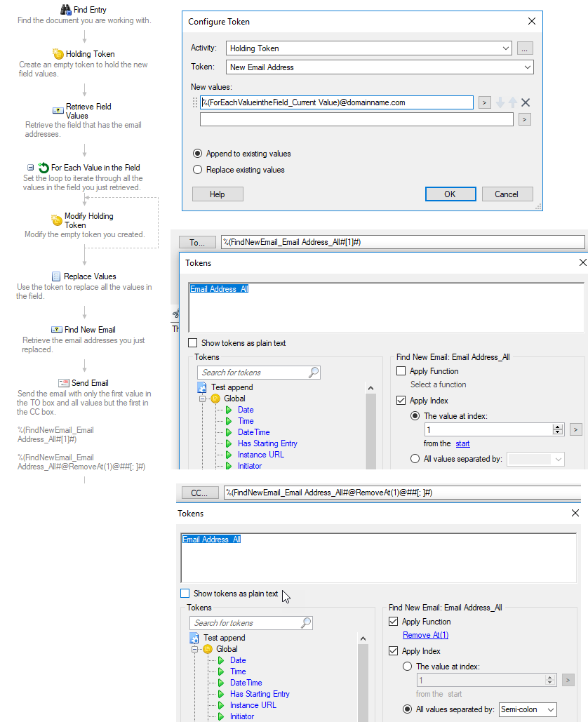Collapse the For Each Value in the Field loop
The height and width of the screenshot is (722, 588).
point(30,168)
